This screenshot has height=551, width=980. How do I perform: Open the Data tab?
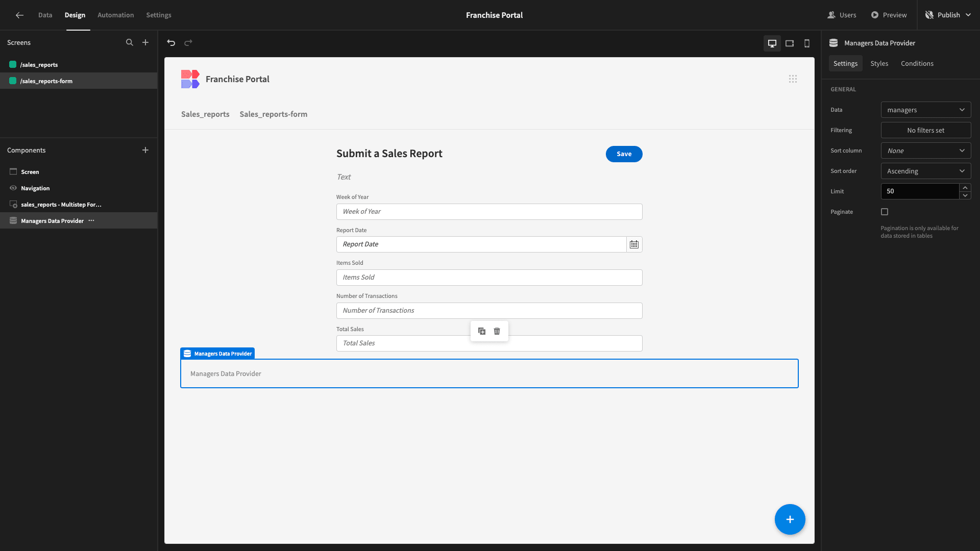pos(45,15)
